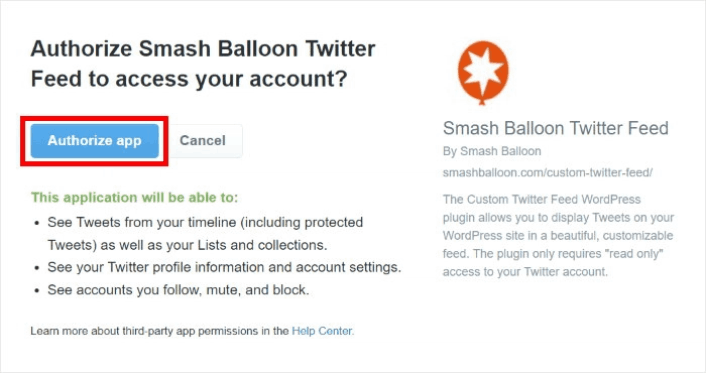Click the bullet marker before See Tweets
The image size is (706, 373).
pyautogui.click(x=37, y=223)
